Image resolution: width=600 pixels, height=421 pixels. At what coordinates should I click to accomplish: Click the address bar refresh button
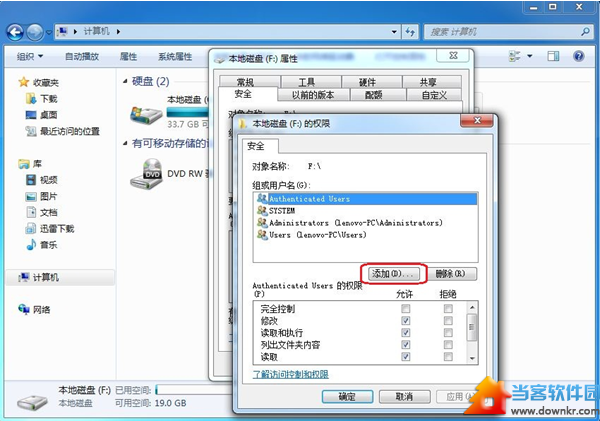(x=410, y=32)
